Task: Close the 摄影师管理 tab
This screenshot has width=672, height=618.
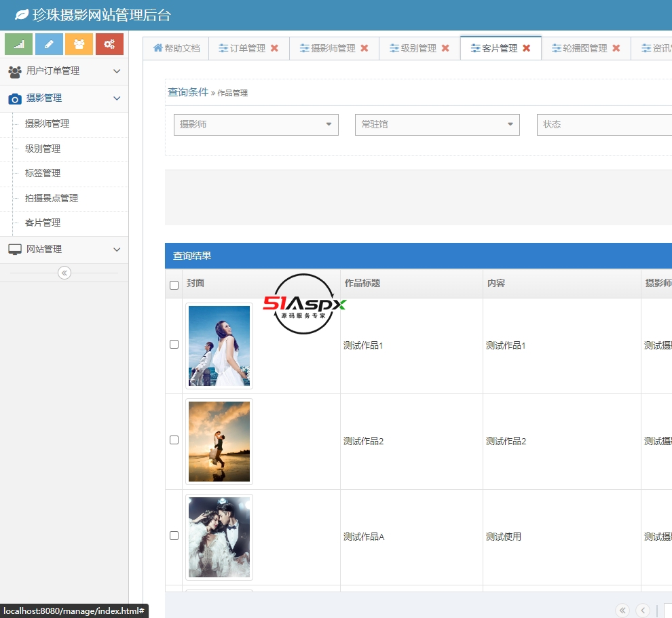Action: (365, 48)
